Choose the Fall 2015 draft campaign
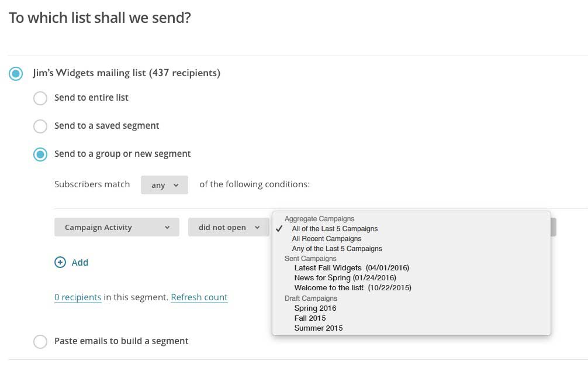This screenshot has height=381, width=588. pos(310,318)
